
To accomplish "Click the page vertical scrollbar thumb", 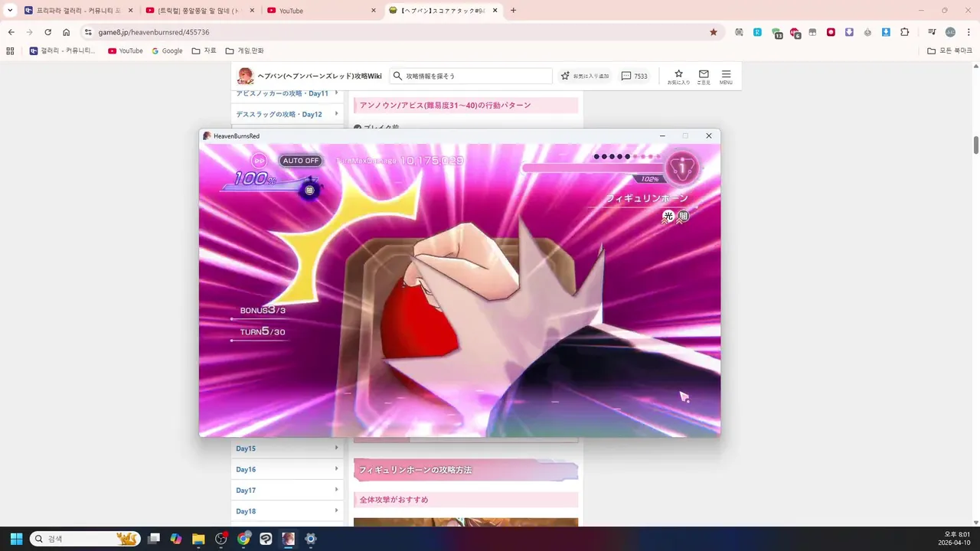I will (x=975, y=145).
